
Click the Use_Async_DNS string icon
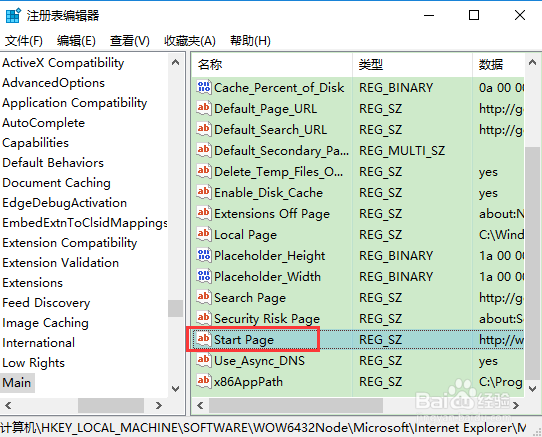tap(204, 360)
